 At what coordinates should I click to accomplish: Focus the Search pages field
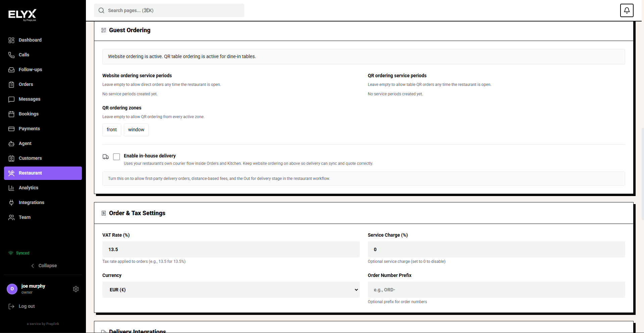tap(169, 10)
